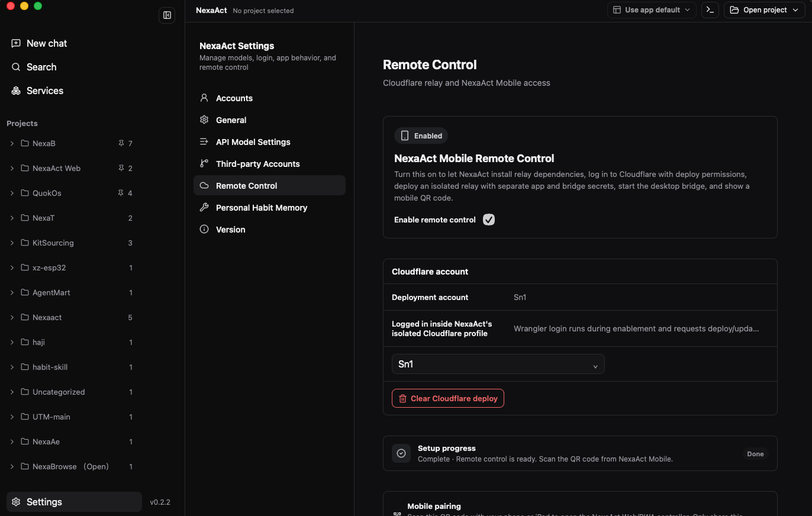
Task: Go to API Model Settings
Action: [x=269, y=142]
